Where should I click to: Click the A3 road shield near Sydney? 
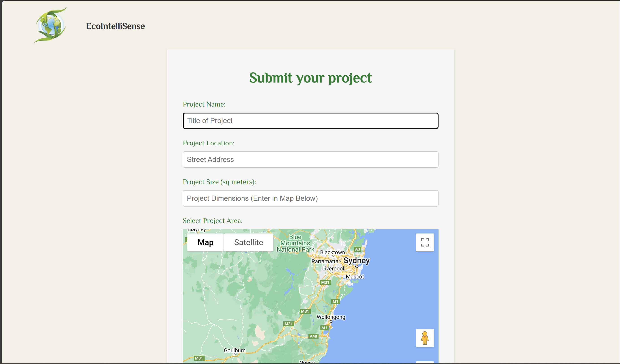coord(357,249)
